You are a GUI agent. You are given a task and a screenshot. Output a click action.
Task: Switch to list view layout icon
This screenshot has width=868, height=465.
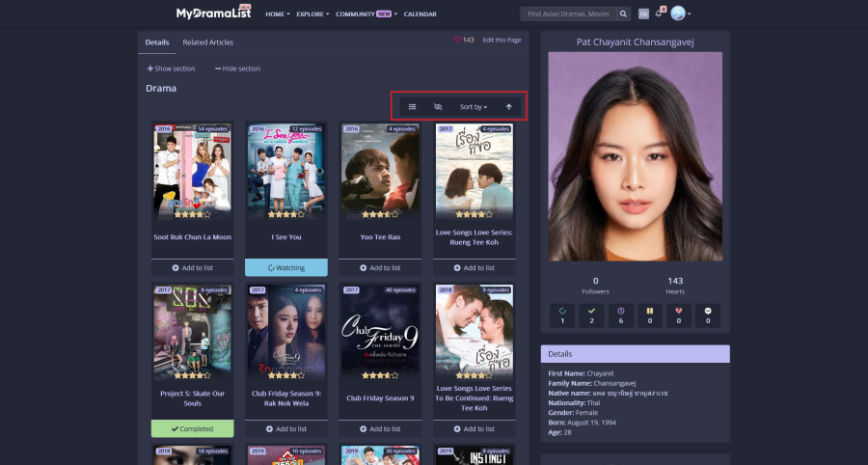point(412,107)
